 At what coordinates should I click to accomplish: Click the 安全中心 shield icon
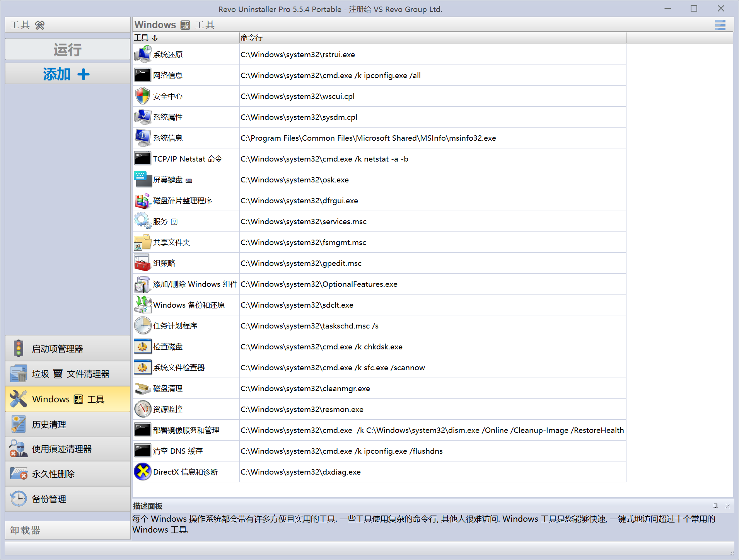(x=143, y=96)
